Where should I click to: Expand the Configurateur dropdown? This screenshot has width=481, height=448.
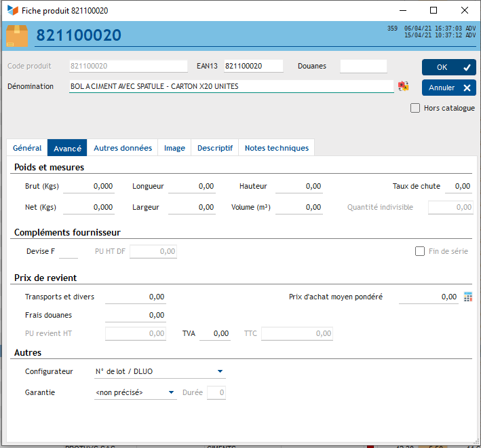[220, 371]
